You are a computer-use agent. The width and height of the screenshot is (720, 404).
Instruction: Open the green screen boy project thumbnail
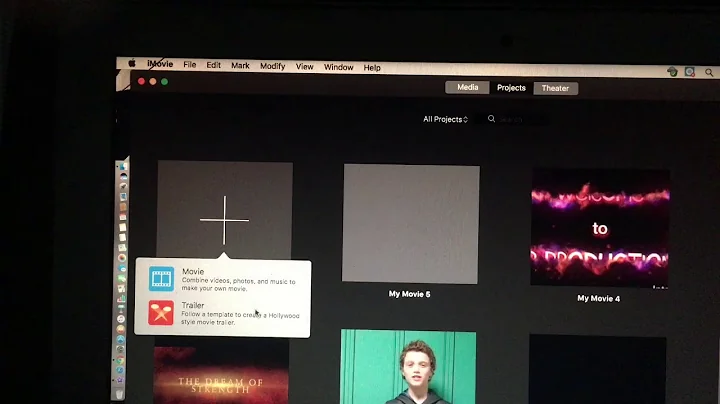(x=408, y=367)
